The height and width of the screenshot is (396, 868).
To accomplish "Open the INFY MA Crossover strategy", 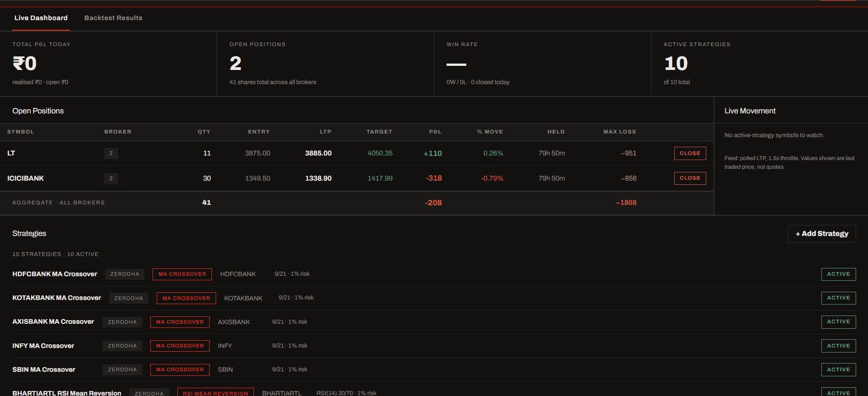I will tap(43, 346).
